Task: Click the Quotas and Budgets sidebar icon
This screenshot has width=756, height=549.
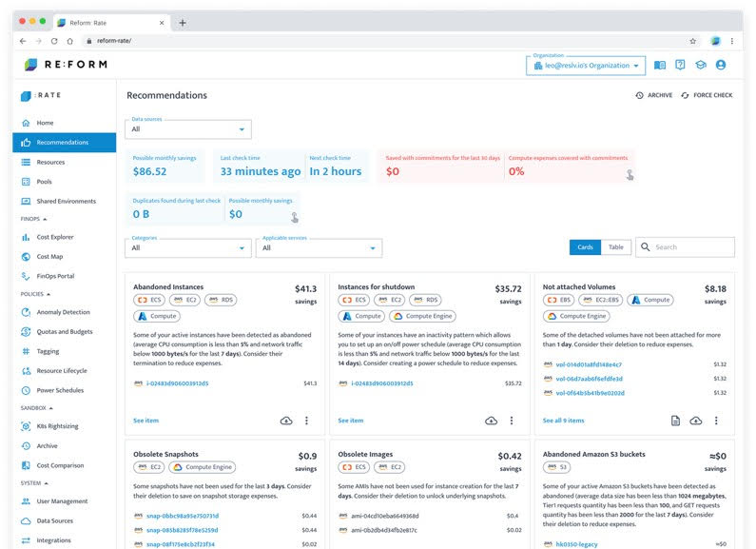Action: point(26,332)
